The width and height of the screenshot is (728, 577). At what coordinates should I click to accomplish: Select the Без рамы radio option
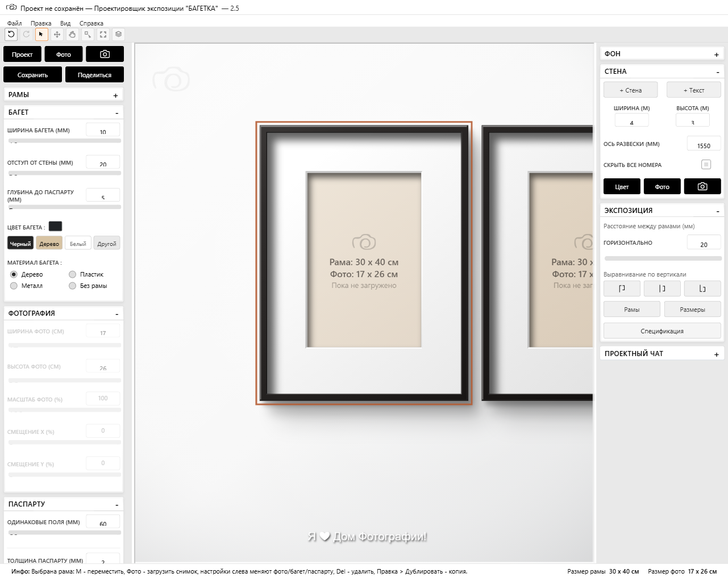72,286
